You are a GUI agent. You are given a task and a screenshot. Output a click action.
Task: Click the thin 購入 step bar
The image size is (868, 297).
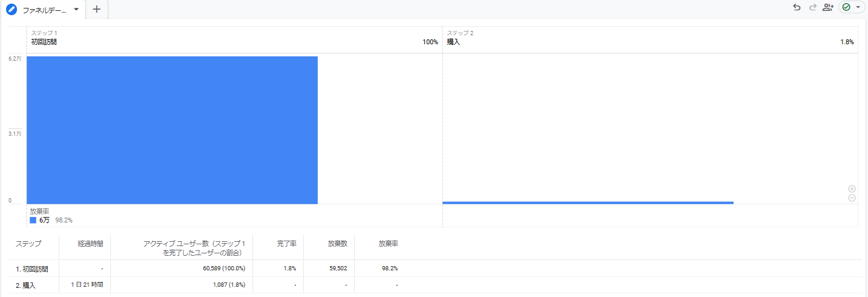[588, 202]
